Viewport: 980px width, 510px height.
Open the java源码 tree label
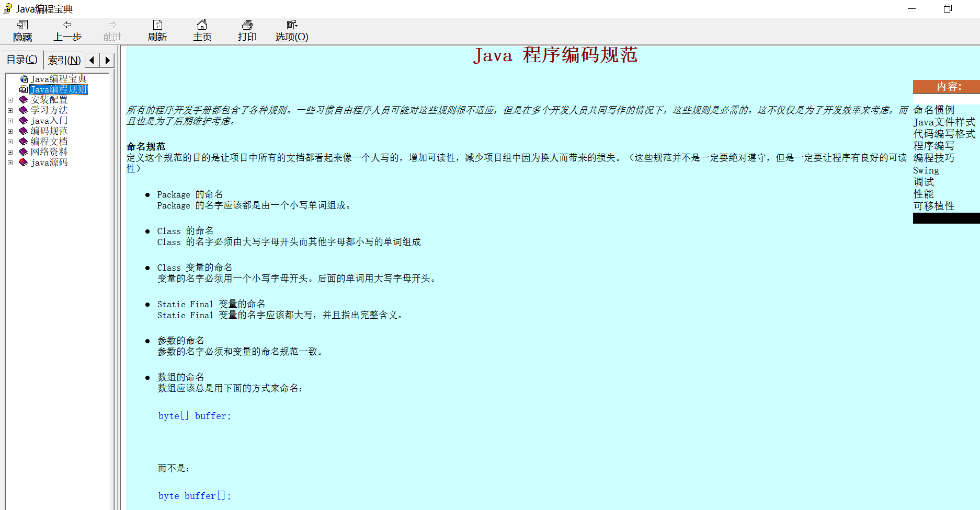point(49,163)
